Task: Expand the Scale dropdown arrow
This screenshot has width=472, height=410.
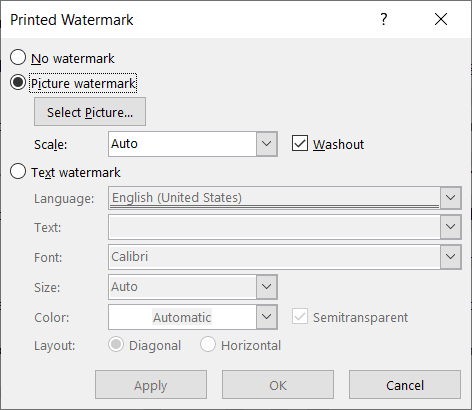Action: 266,144
